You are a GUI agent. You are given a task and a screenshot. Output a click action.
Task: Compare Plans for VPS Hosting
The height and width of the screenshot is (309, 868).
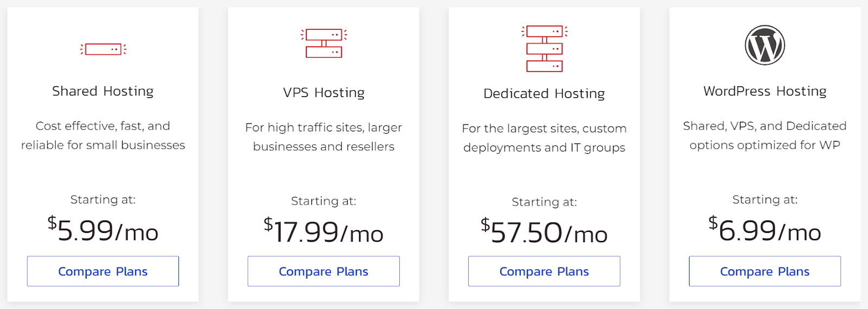coord(324,271)
